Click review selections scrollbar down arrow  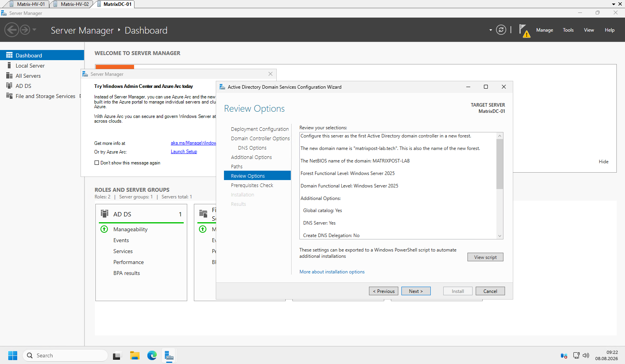pyautogui.click(x=500, y=236)
